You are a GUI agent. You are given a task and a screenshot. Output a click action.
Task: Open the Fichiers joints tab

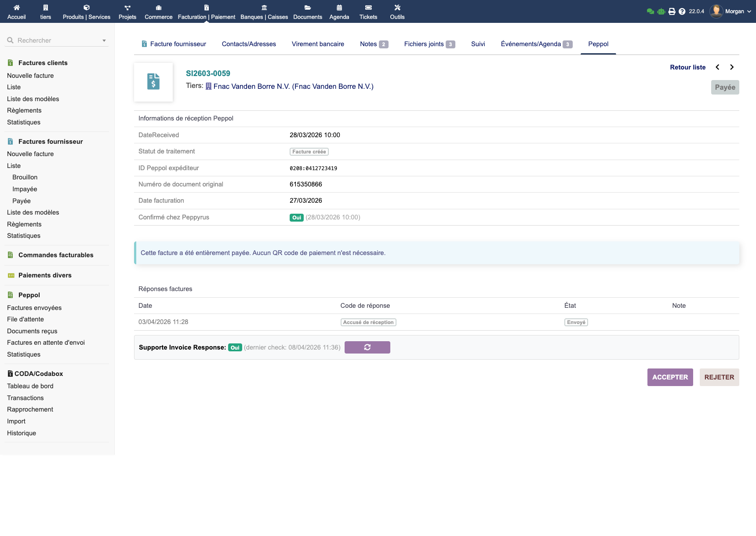[429, 44]
